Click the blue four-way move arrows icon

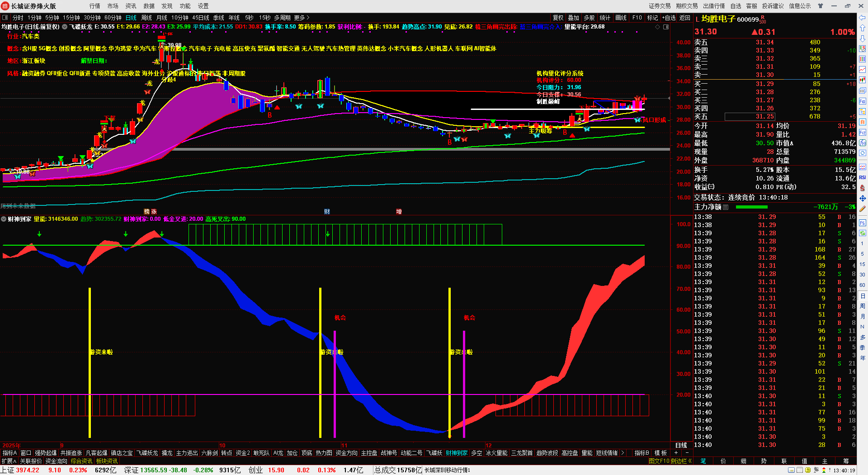[863, 199]
